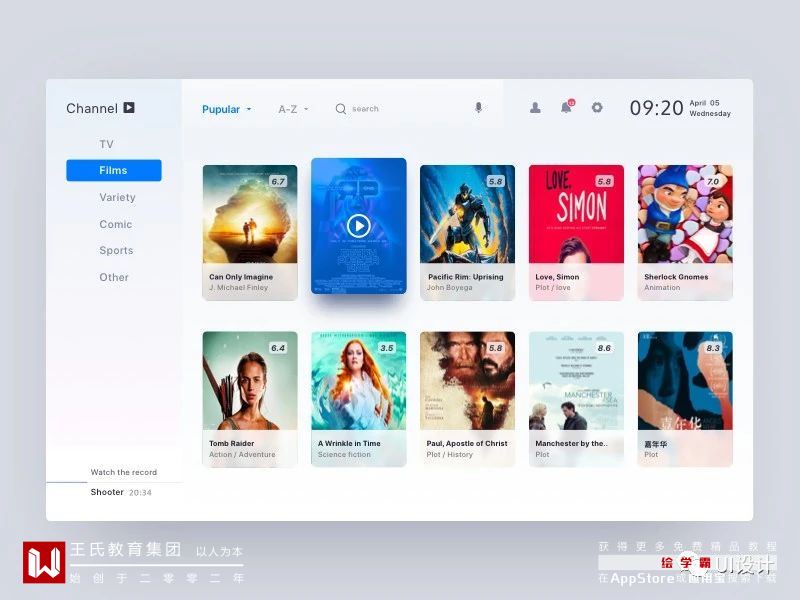Click the Science fiction genre label
Screen dimensions: 800x600
click(344, 455)
